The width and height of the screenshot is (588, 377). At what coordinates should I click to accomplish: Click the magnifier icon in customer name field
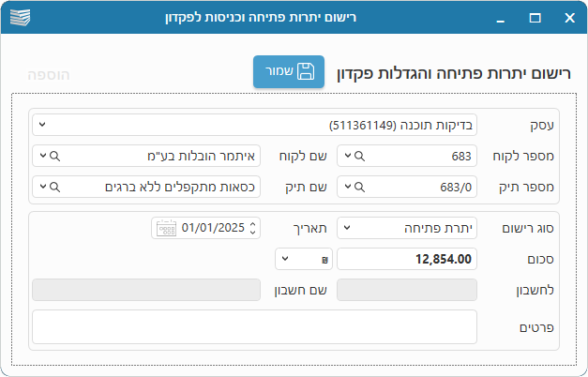click(x=55, y=156)
